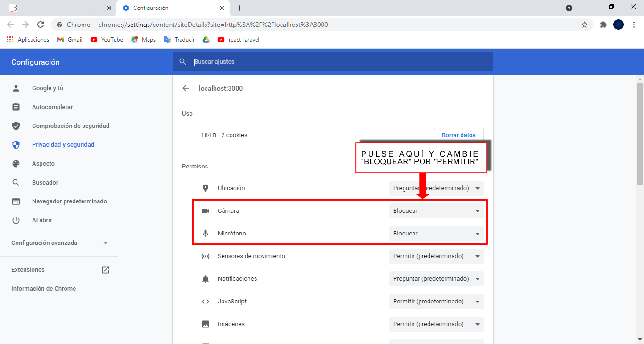This screenshot has width=644, height=344.
Task: Click the back arrow next to localhost:3000
Action: tap(186, 88)
